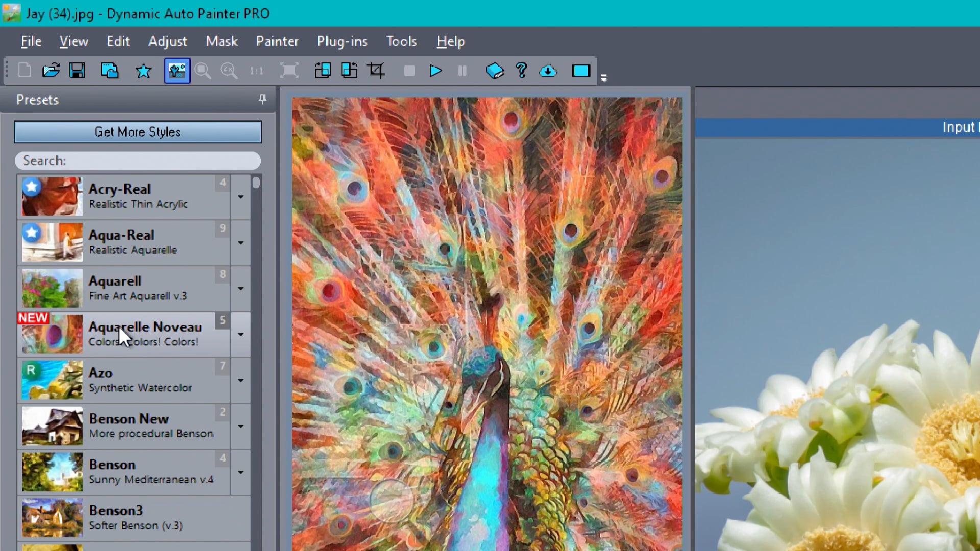The height and width of the screenshot is (551, 980).
Task: Save the current painting
Action: [x=77, y=70]
